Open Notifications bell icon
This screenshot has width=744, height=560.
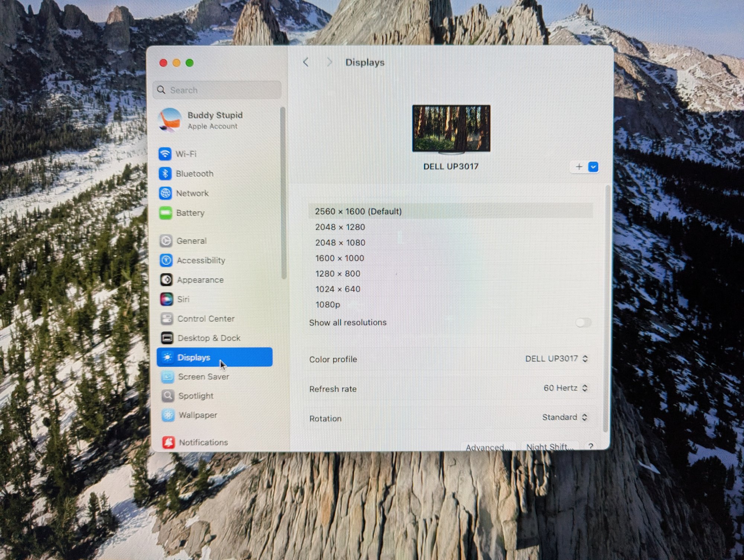point(169,442)
